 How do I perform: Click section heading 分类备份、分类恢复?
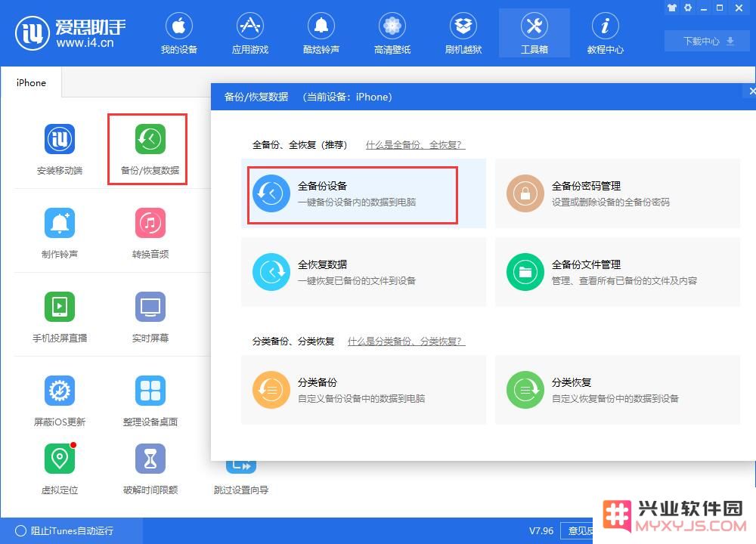(293, 342)
